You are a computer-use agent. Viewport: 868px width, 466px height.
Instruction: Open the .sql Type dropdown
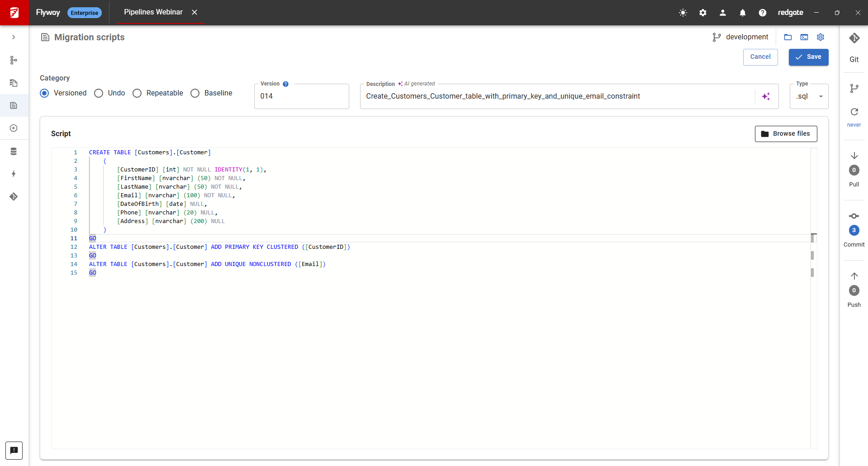pyautogui.click(x=809, y=96)
